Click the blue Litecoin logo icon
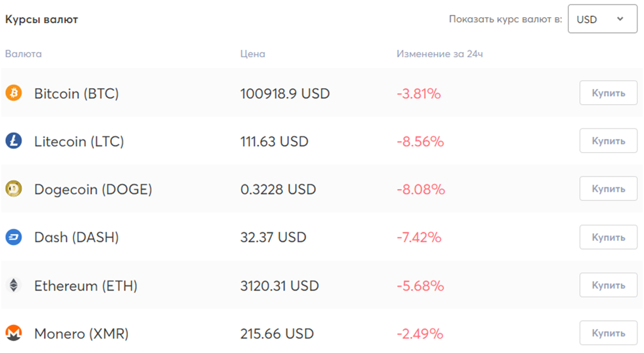Image resolution: width=644 pixels, height=353 pixels. click(x=14, y=141)
